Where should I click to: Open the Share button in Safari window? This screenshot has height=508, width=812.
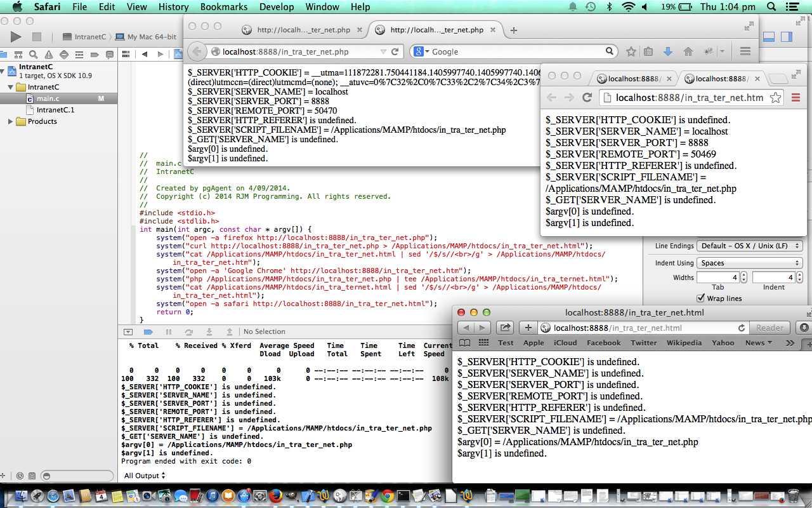506,328
